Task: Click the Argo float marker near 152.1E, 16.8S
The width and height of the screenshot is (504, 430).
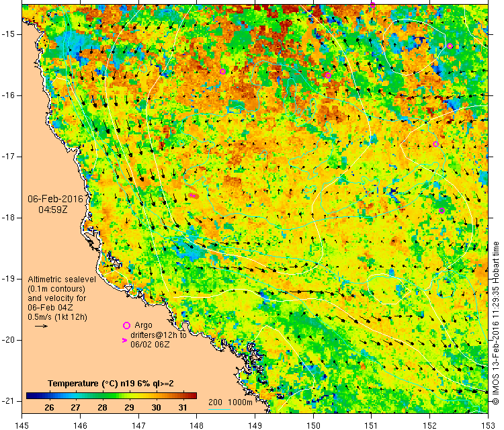Action: pyautogui.click(x=435, y=144)
